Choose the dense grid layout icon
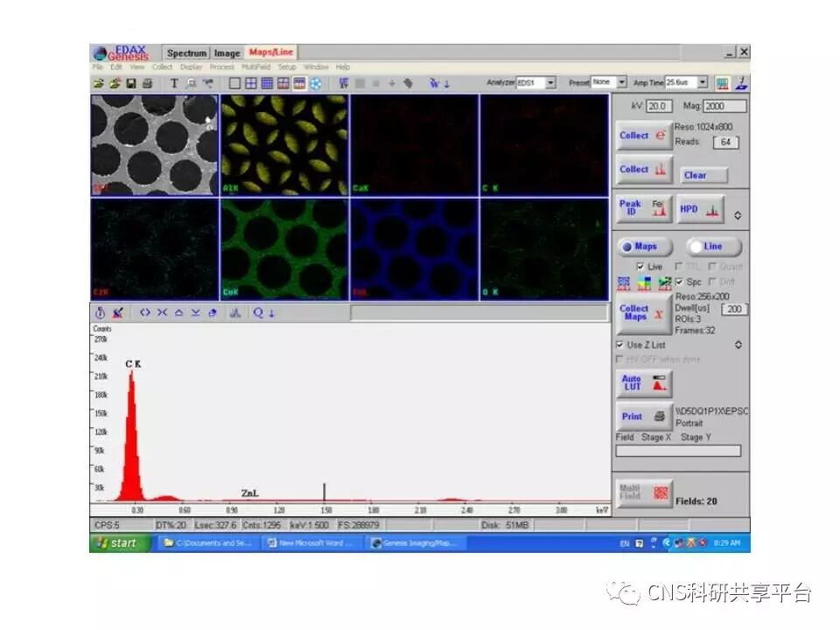The height and width of the screenshot is (630, 840). 267,83
